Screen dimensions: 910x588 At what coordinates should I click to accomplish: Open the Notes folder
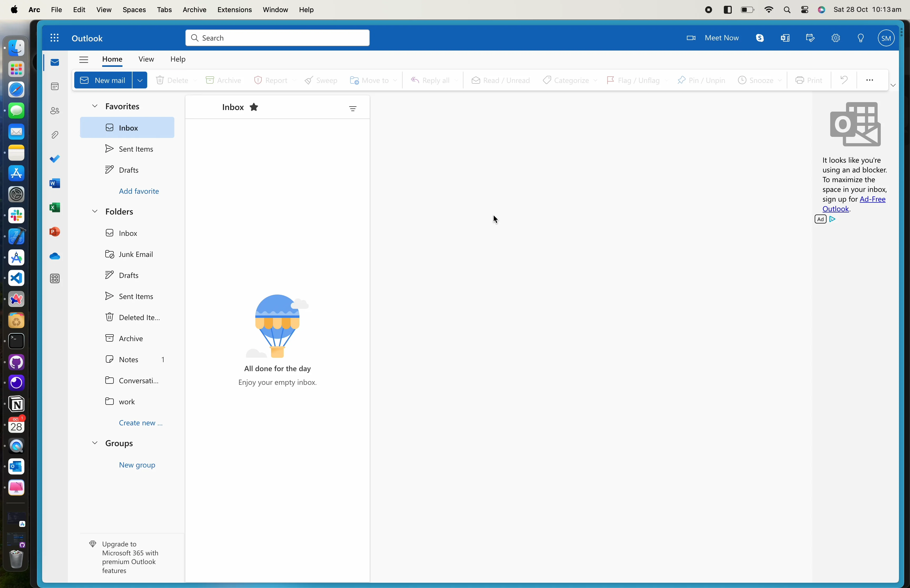(127, 359)
